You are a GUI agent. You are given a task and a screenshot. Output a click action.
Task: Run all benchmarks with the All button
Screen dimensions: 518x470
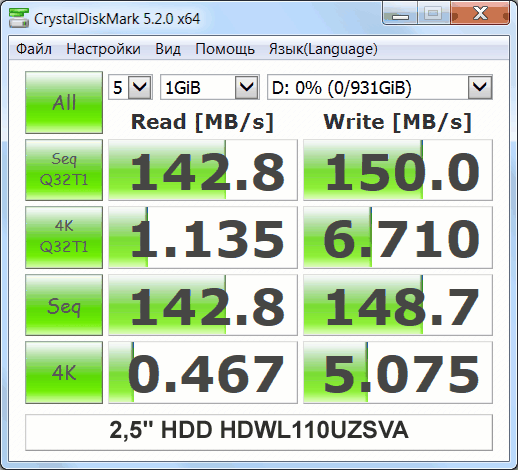[x=64, y=102]
